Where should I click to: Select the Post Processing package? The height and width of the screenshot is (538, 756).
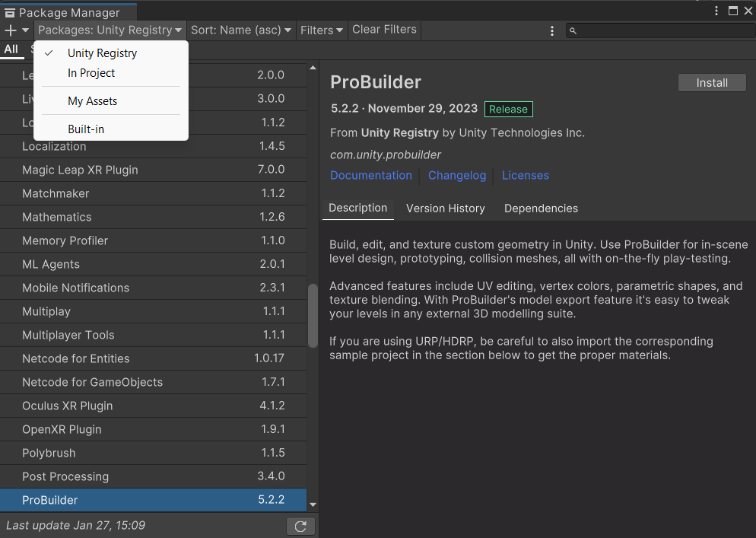154,477
